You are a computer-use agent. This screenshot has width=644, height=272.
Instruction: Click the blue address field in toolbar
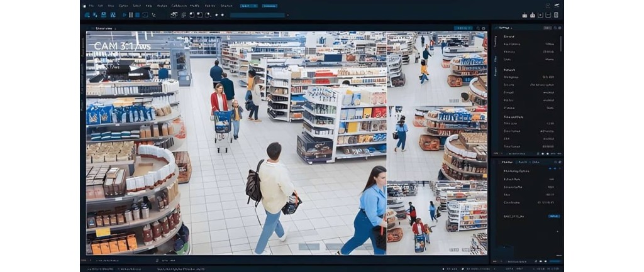click(257, 15)
